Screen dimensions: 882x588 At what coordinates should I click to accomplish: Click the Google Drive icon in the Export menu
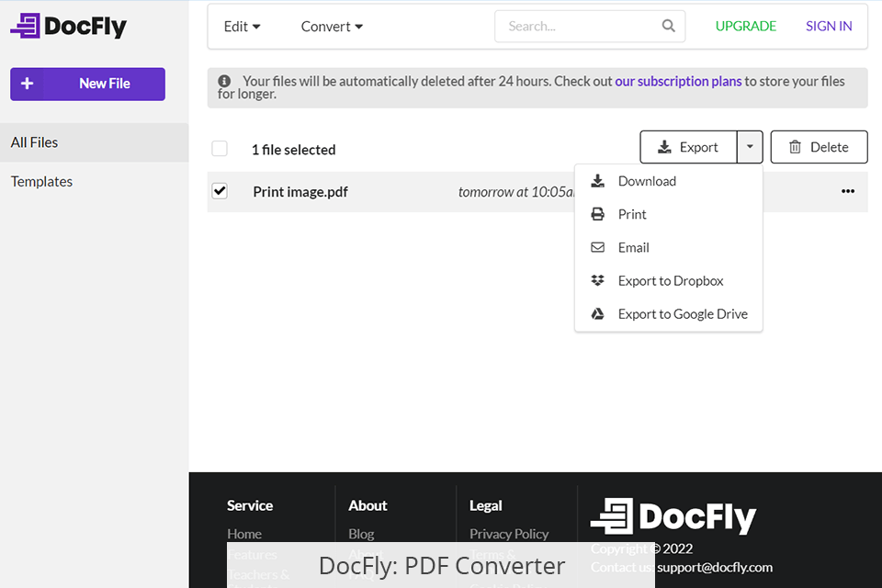pyautogui.click(x=597, y=313)
